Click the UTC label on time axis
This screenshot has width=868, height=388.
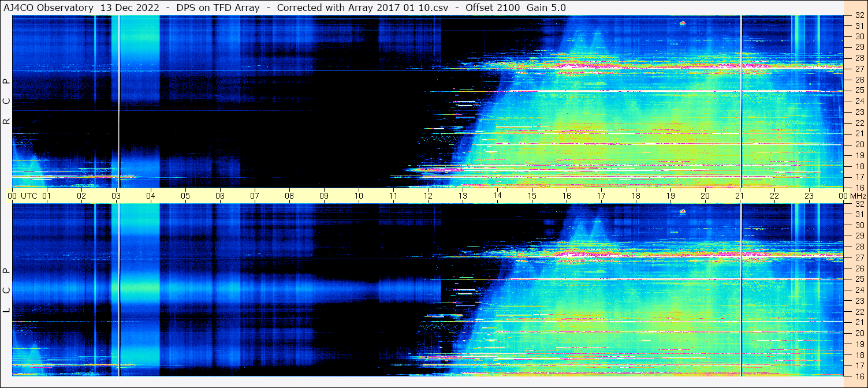(29, 196)
